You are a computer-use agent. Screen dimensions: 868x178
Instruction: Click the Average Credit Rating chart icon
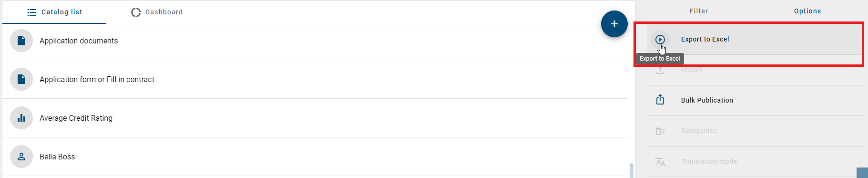coord(21,118)
